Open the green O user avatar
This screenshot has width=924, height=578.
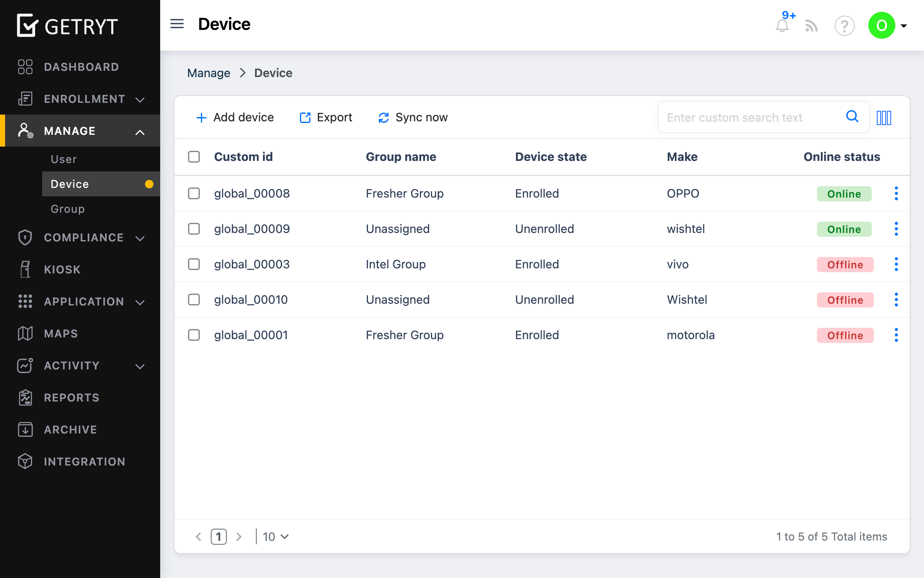click(881, 26)
